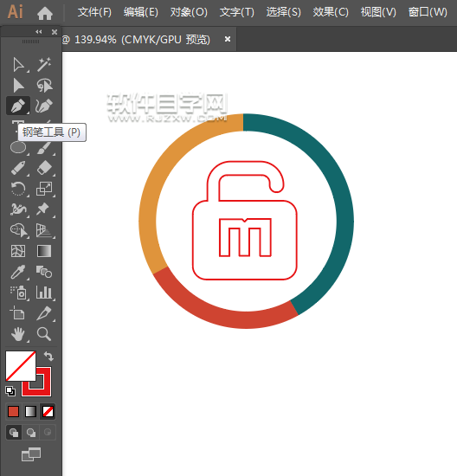Select the Column Graph tool
This screenshot has width=457, height=476.
point(44,293)
